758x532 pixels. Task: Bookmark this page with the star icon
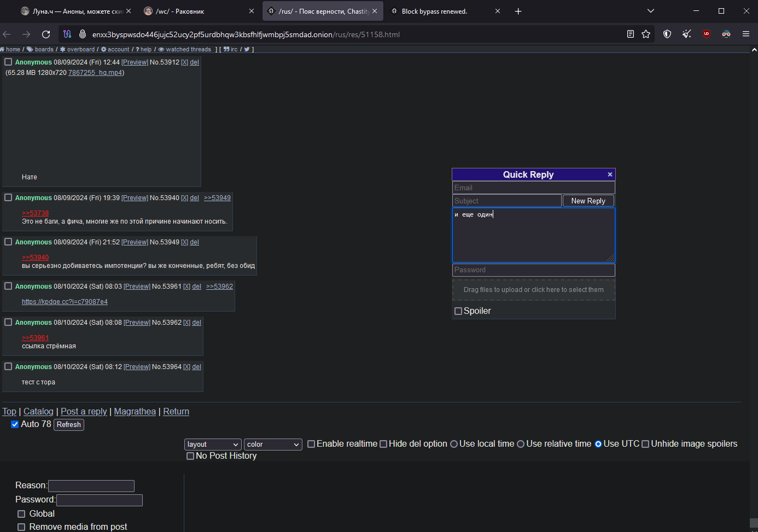pos(646,34)
